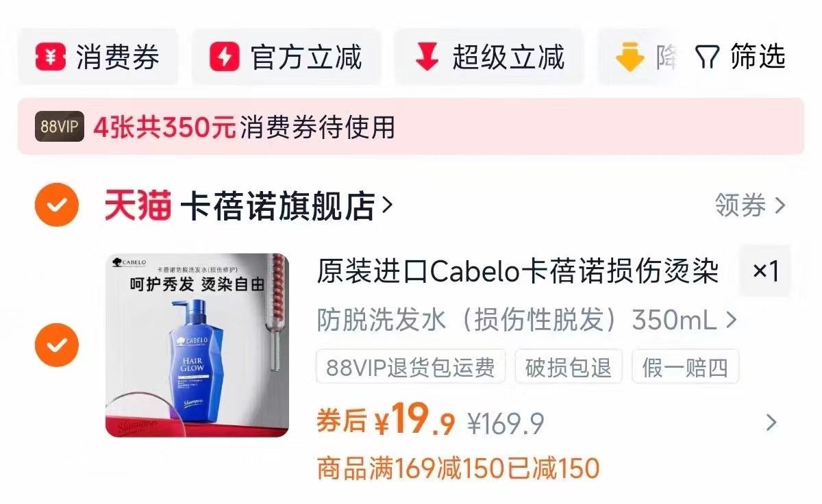This screenshot has width=822, height=504.
Task: Expand price details arrow beside ¥169.9
Action: pos(771,423)
